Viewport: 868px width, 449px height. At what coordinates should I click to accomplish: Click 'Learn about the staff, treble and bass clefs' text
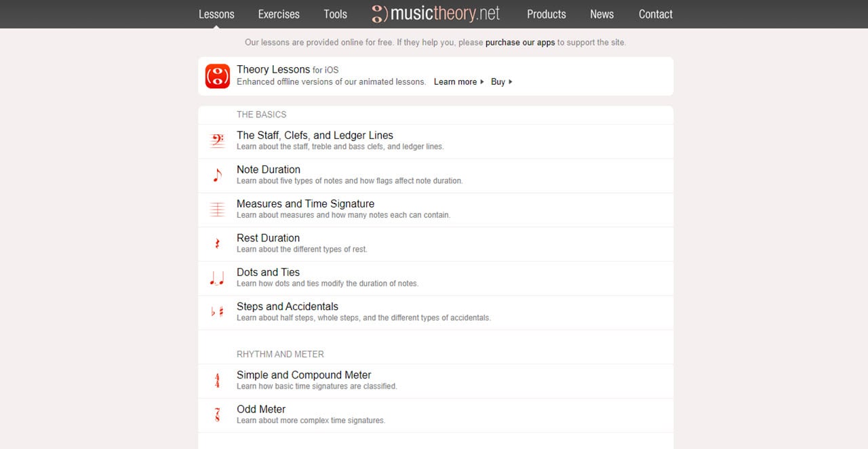pyautogui.click(x=340, y=147)
